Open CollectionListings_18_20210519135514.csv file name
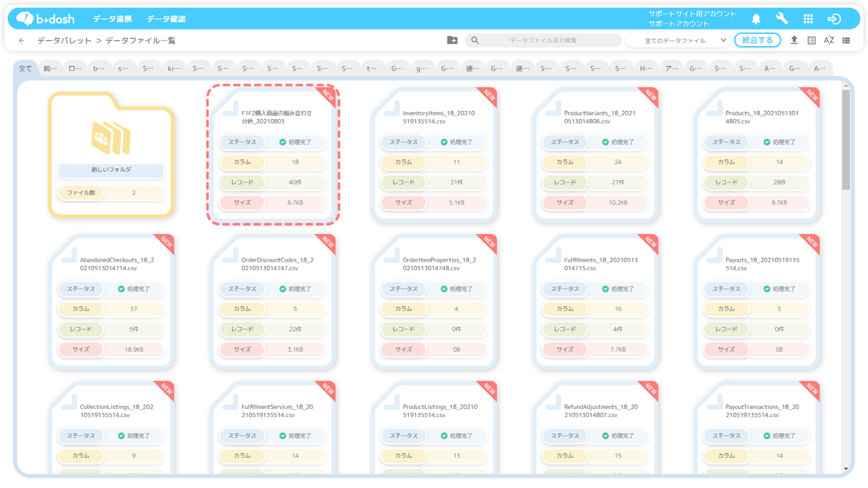 (116, 411)
